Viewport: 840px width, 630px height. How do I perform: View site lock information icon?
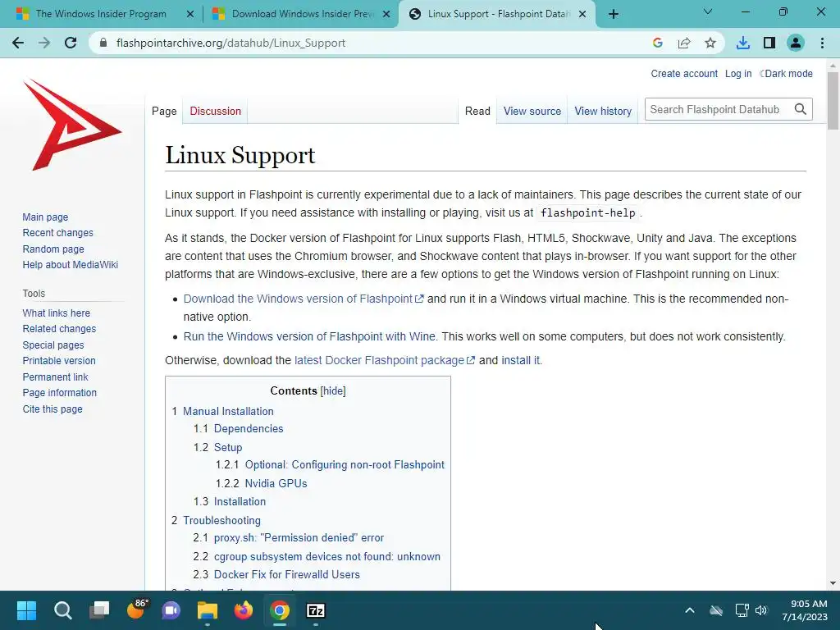click(x=103, y=43)
